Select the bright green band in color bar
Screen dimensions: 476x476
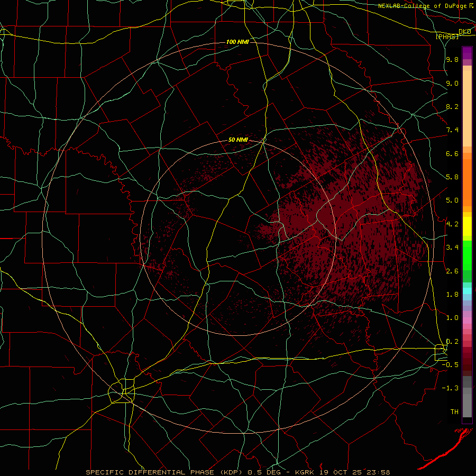point(467,255)
